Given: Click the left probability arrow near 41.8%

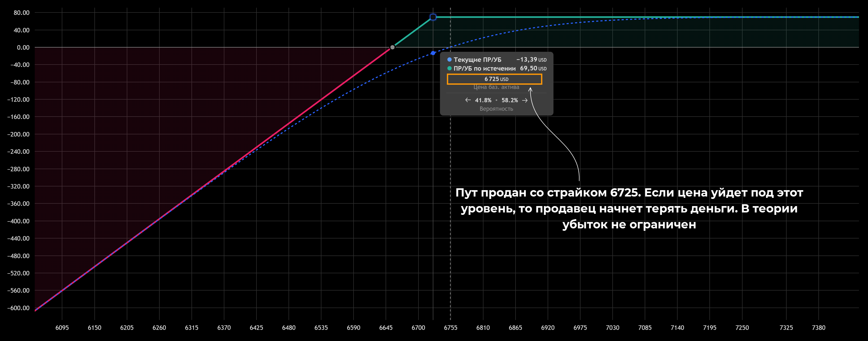Looking at the screenshot, I should pos(468,100).
